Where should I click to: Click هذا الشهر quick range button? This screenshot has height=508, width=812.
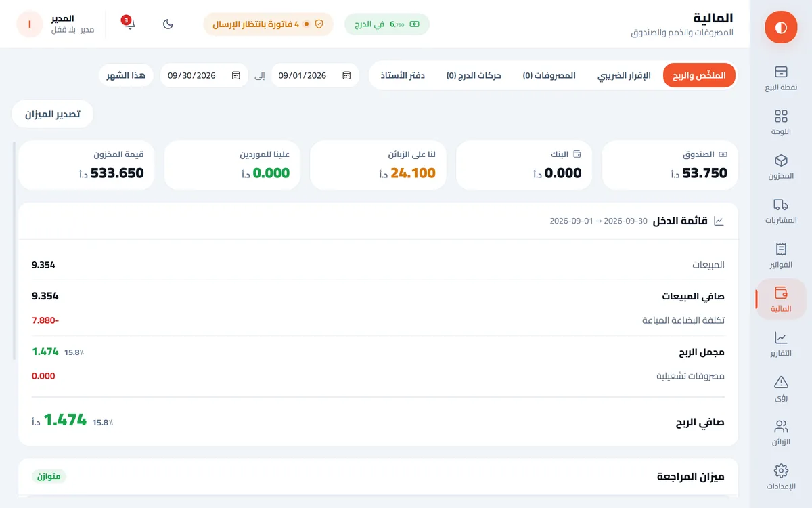coord(126,75)
